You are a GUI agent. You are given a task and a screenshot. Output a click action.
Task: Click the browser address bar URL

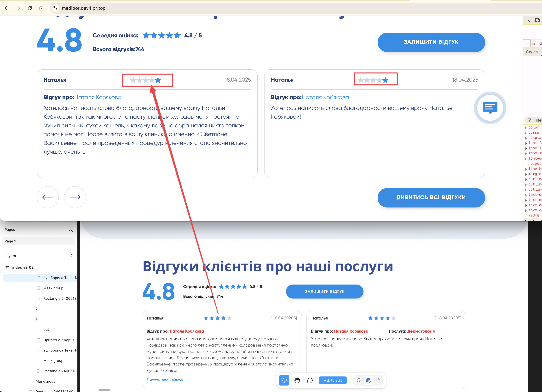(84, 8)
